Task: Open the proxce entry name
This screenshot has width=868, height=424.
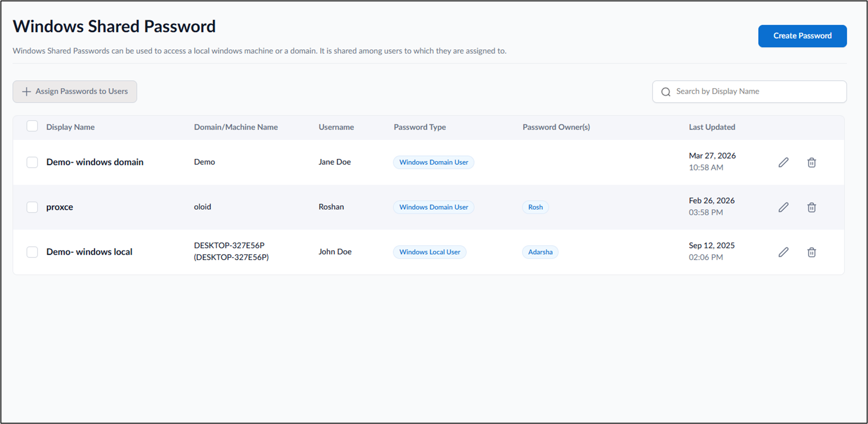Action: pos(60,207)
